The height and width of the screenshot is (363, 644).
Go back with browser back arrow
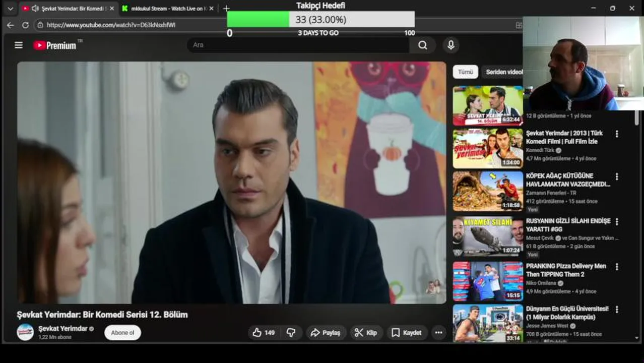11,25
